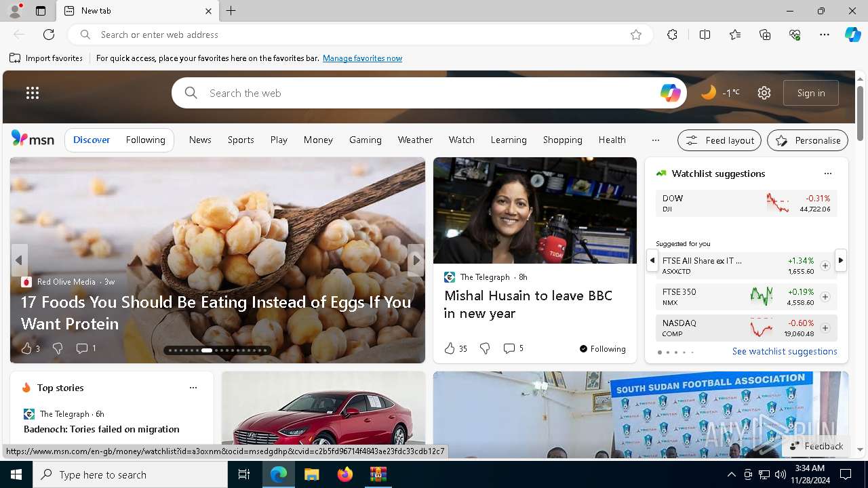Open Manage favorites now link

pyautogui.click(x=362, y=58)
